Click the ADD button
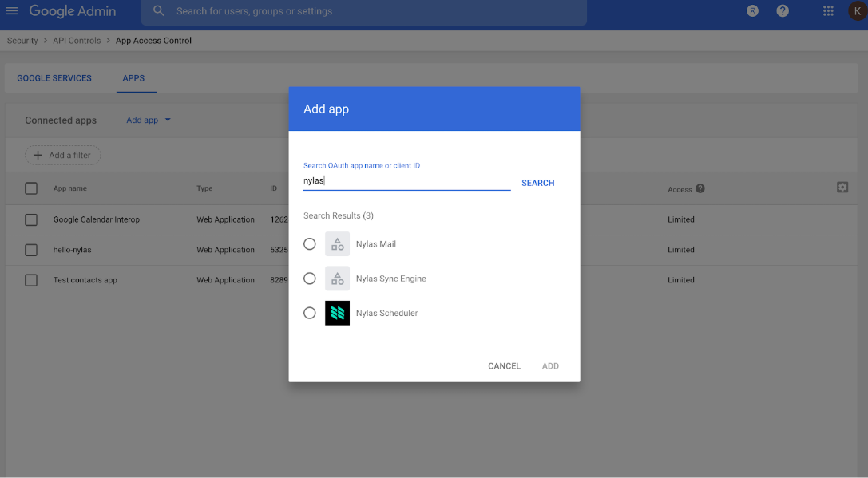 pyautogui.click(x=550, y=366)
